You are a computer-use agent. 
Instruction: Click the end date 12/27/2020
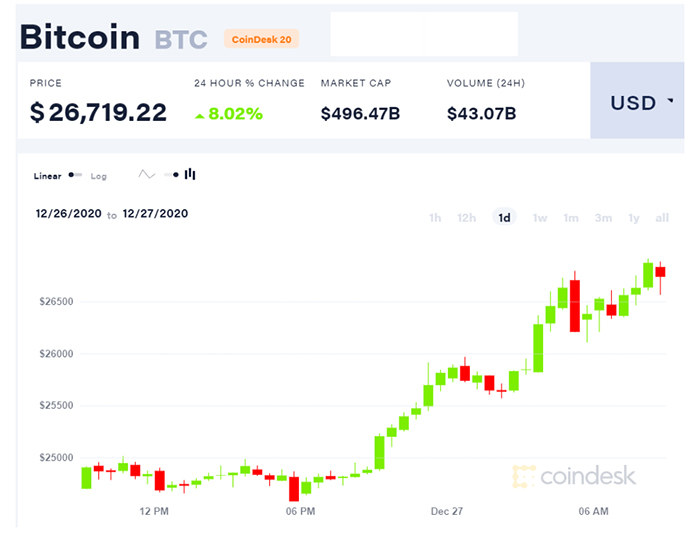(x=155, y=213)
